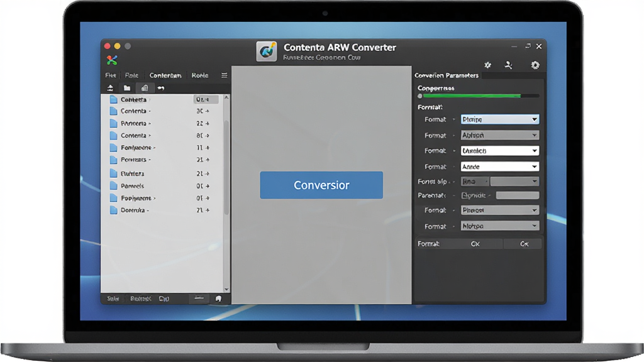The height and width of the screenshot is (362, 644).
Task: Open the large settings gear icon
Action: pyautogui.click(x=535, y=65)
